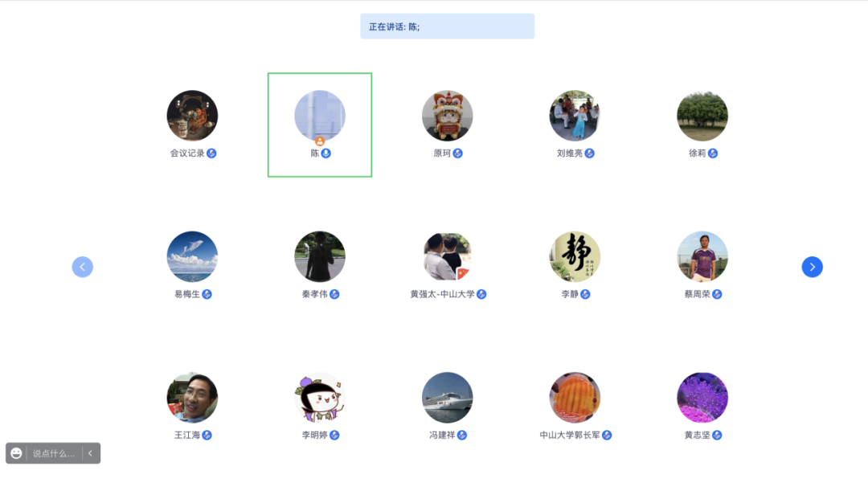The width and height of the screenshot is (868, 495).
Task: Go to previous page of participants
Action: [x=83, y=267]
